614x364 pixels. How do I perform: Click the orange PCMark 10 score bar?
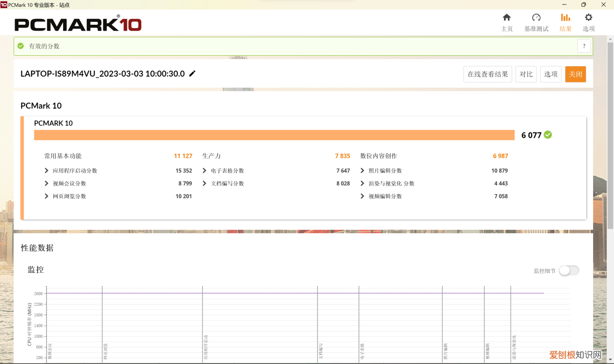[x=274, y=135]
